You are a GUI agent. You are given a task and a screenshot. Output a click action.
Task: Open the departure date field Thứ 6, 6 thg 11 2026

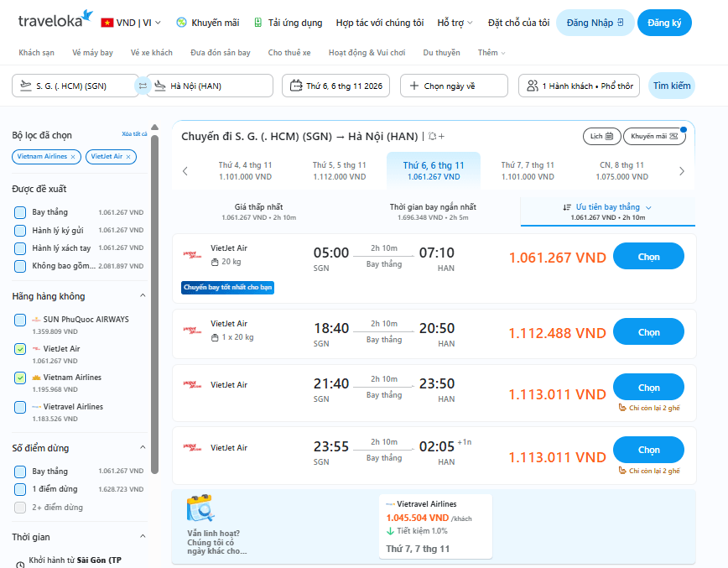pos(335,86)
